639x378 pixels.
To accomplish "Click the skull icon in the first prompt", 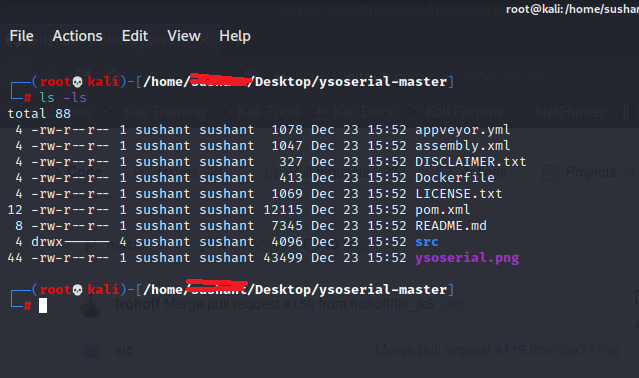I will (x=77, y=82).
